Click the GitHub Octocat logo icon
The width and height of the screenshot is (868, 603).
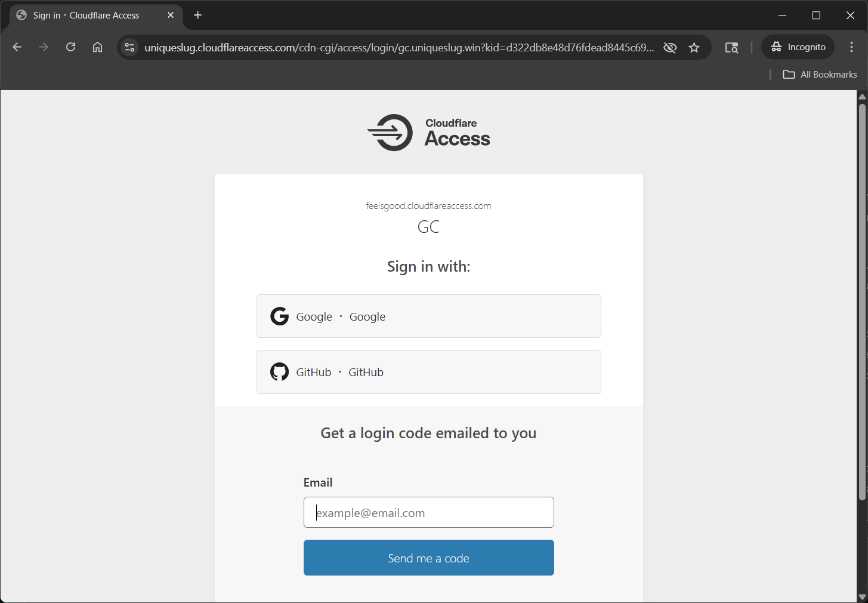[279, 372]
